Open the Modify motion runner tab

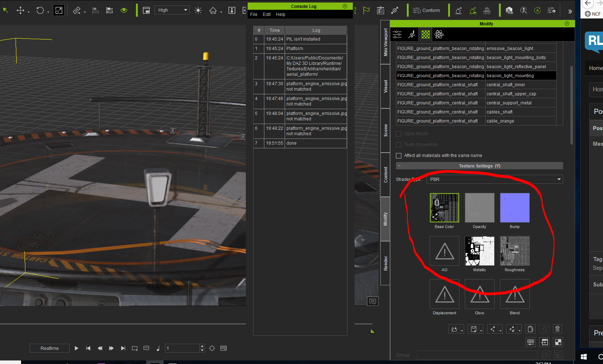412,34
